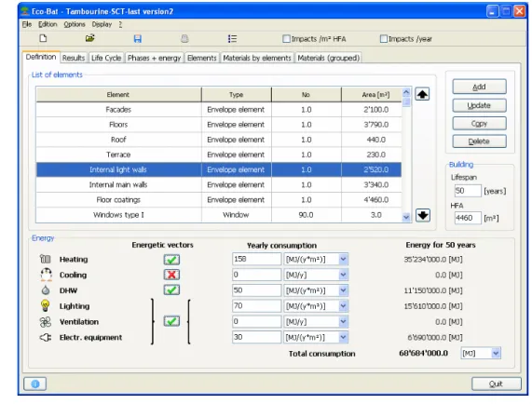Select the Floors element row
Image resolution: width=532 pixels, height=404 pixels.
219,125
